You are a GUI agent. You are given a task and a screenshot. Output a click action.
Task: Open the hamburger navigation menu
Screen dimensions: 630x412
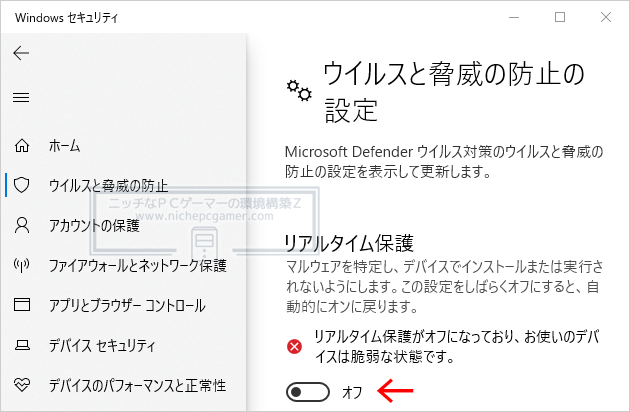click(x=21, y=97)
